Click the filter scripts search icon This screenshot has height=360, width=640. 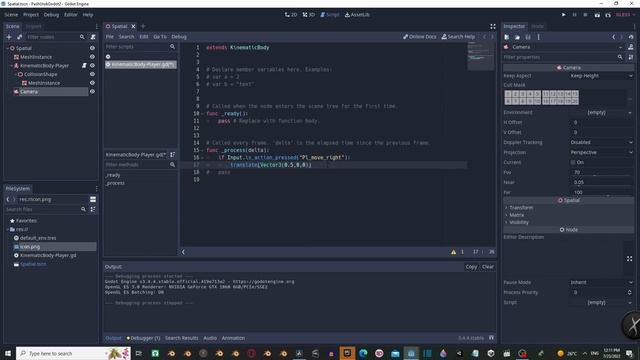172,47
